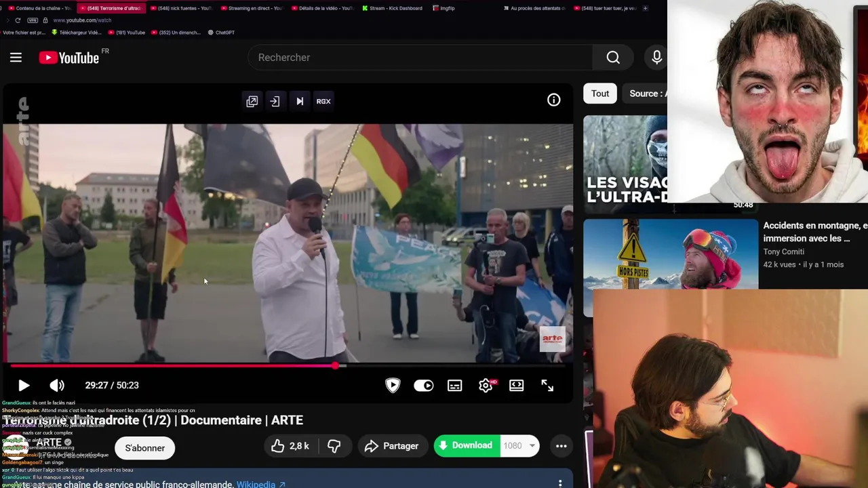The height and width of the screenshot is (488, 868).
Task: Click the padlock site info icon
Action: point(45,20)
